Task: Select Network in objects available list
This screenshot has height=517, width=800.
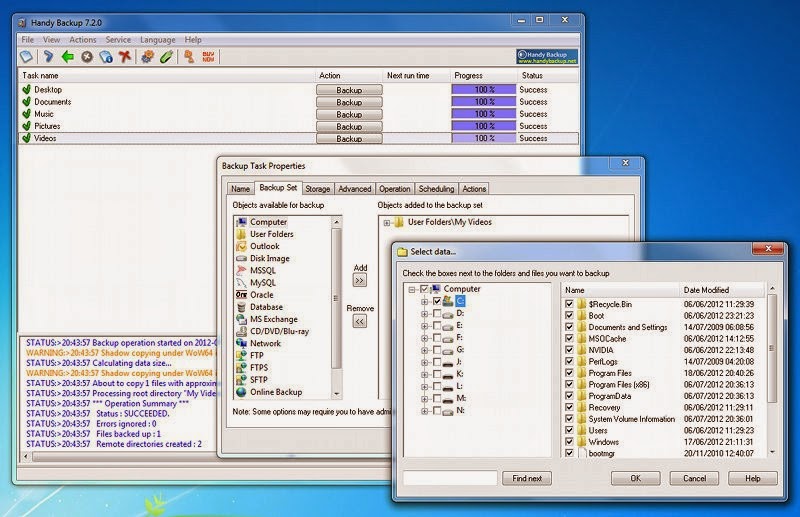Action: point(265,343)
